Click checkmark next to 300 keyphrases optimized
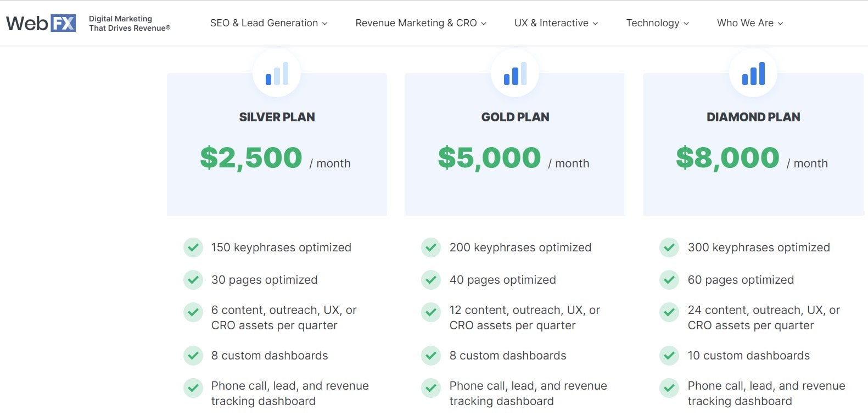The width and height of the screenshot is (868, 416). coord(669,248)
